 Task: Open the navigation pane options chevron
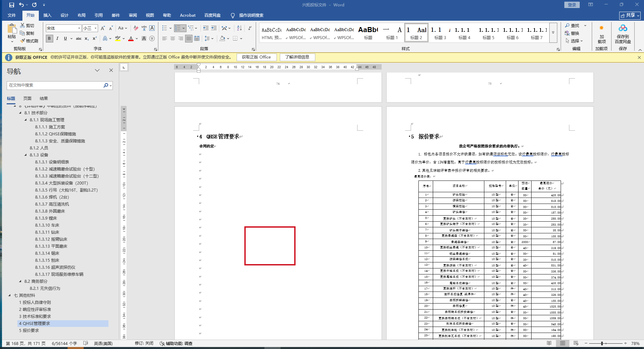pyautogui.click(x=97, y=71)
